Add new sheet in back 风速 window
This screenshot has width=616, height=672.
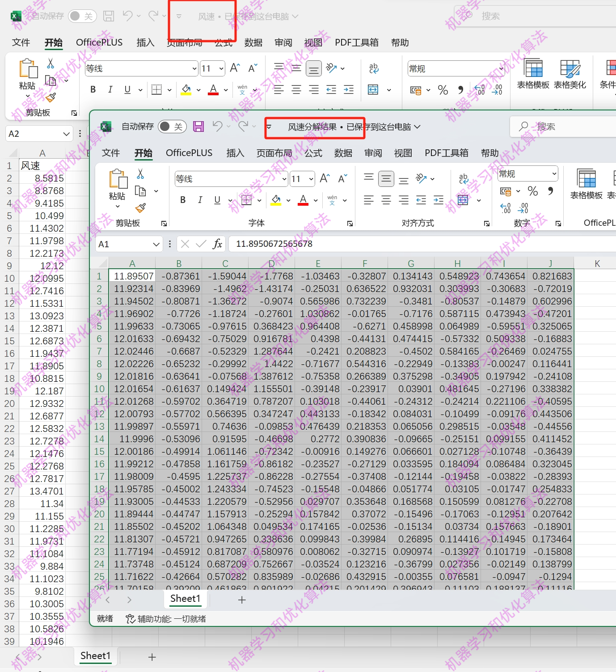pyautogui.click(x=152, y=657)
